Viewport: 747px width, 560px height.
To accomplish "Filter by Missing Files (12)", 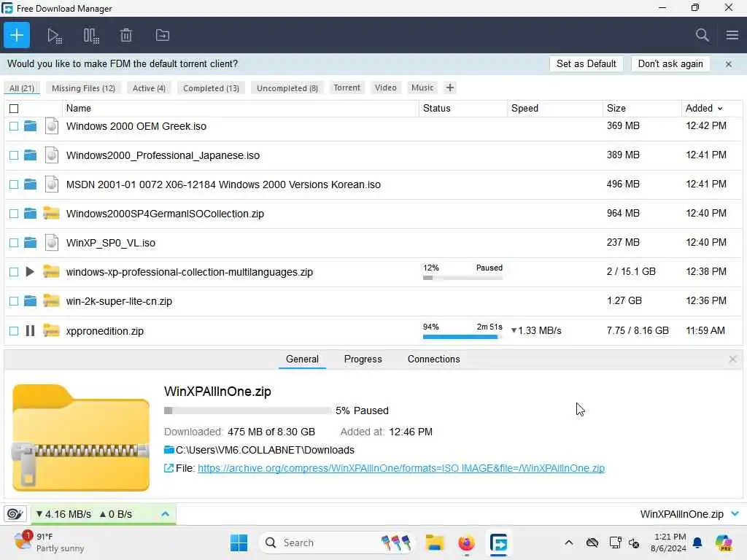I will coord(83,88).
